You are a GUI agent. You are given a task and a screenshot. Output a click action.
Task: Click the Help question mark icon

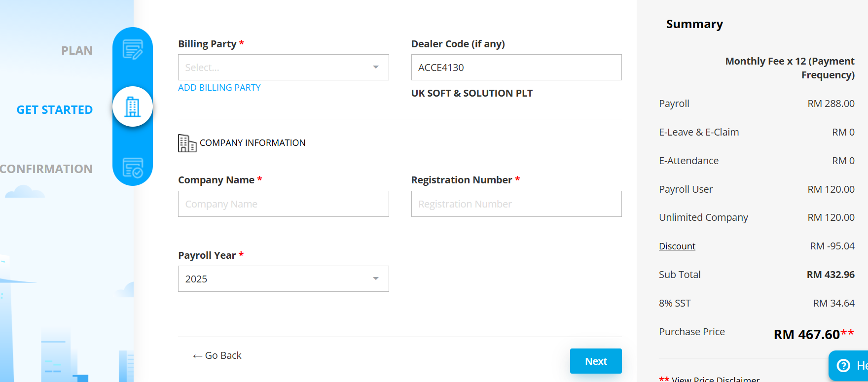[844, 365]
